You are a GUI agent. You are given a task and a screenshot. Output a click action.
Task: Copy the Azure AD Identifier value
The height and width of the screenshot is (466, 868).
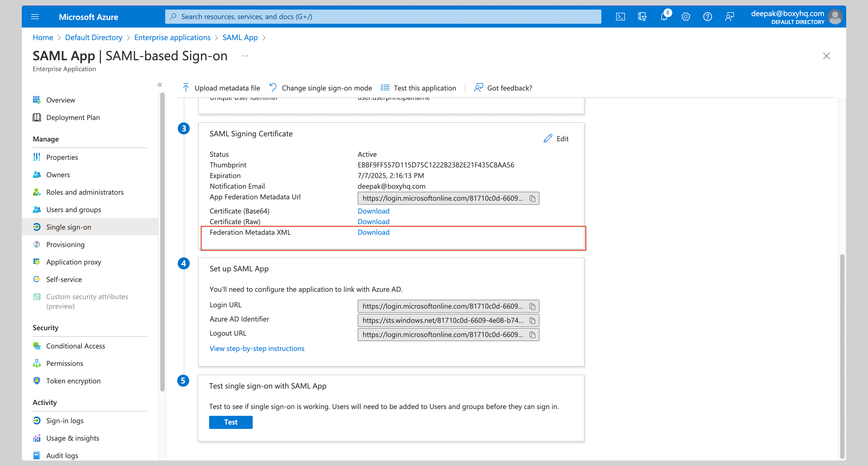pyautogui.click(x=532, y=320)
